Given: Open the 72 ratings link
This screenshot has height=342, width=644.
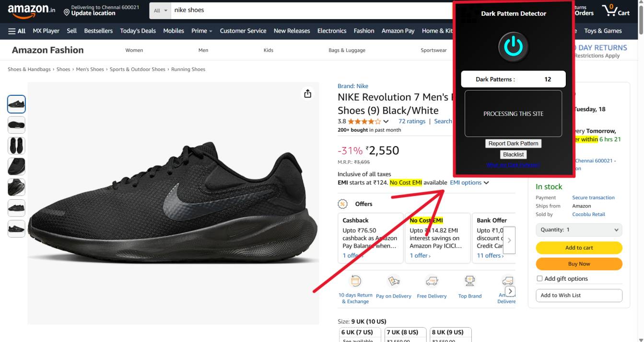Looking at the screenshot, I should click(x=412, y=121).
